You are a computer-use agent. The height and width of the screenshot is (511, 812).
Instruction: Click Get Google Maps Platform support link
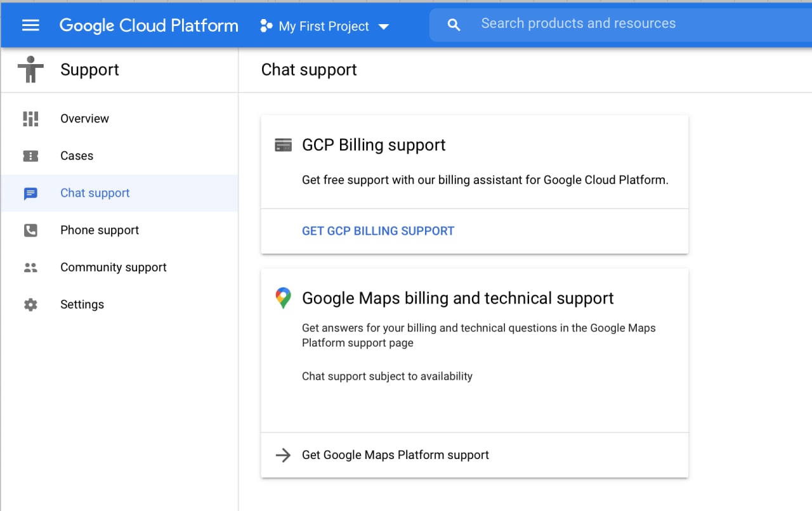coord(395,455)
